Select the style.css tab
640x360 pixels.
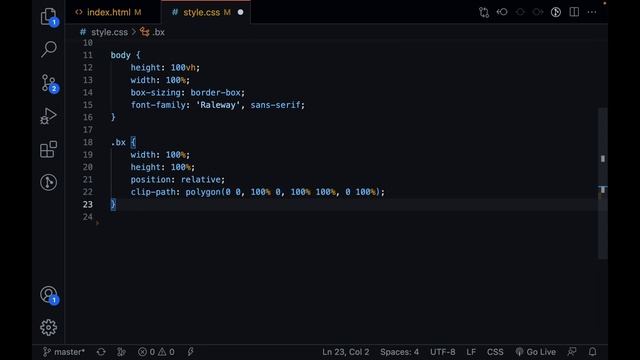(201, 12)
